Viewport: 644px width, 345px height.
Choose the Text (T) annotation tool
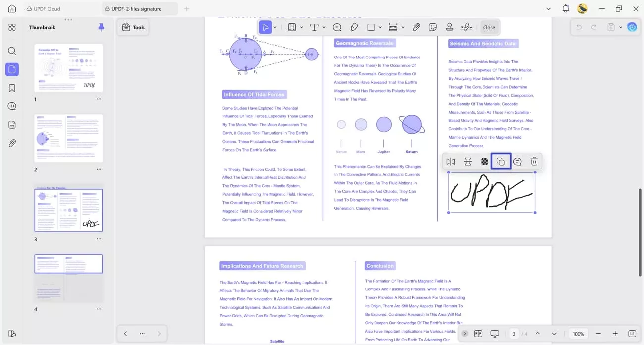coord(314,27)
